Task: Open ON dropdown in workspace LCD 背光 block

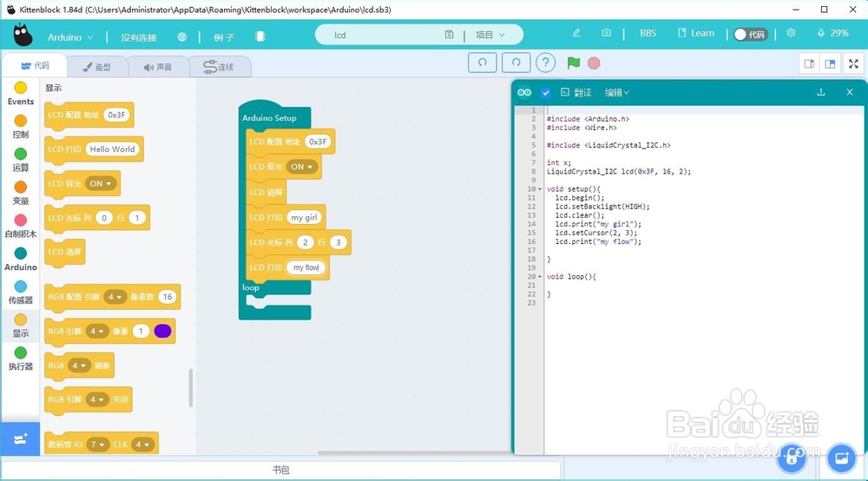Action: [302, 166]
